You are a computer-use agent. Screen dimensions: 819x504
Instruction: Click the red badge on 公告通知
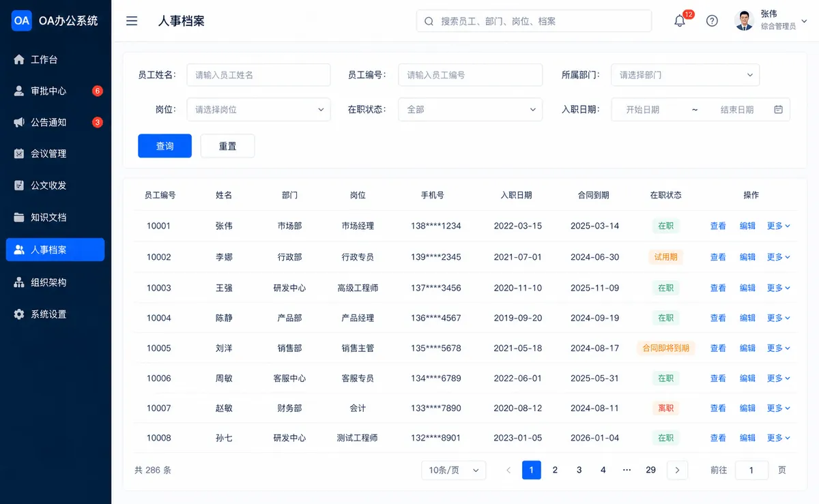[98, 122]
